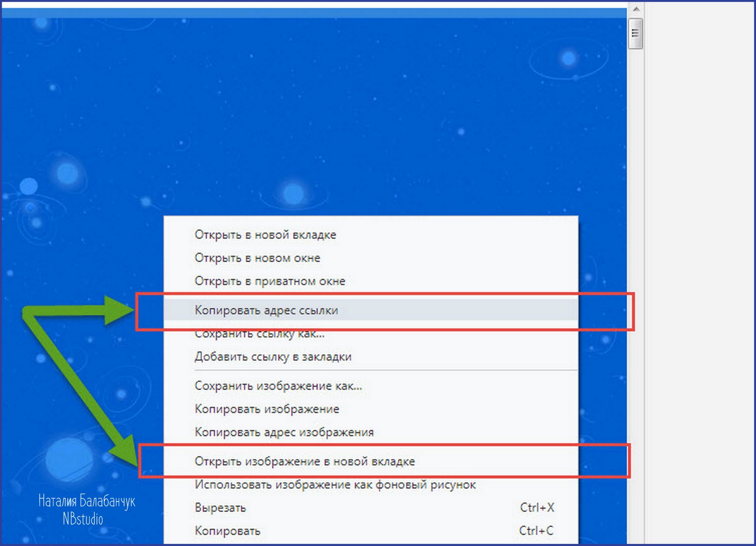
Task: Click the 'Наталия Балабанчук NBstudio' watermark text
Action: pyautogui.click(x=86, y=510)
